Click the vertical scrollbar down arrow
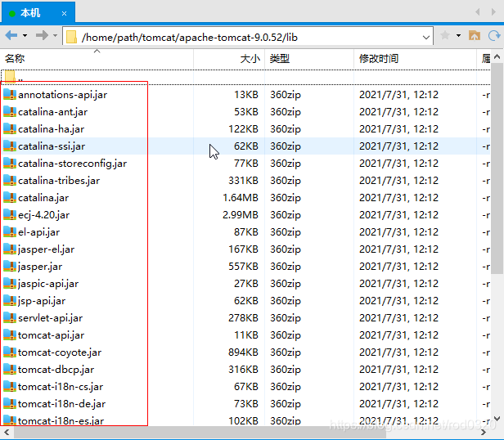 point(497,419)
